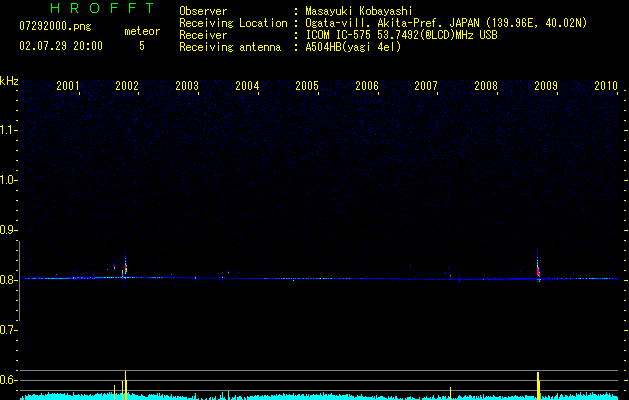The width and height of the screenshot is (629, 400).
Task: Click the 2010 time axis label
Action: 606,86
